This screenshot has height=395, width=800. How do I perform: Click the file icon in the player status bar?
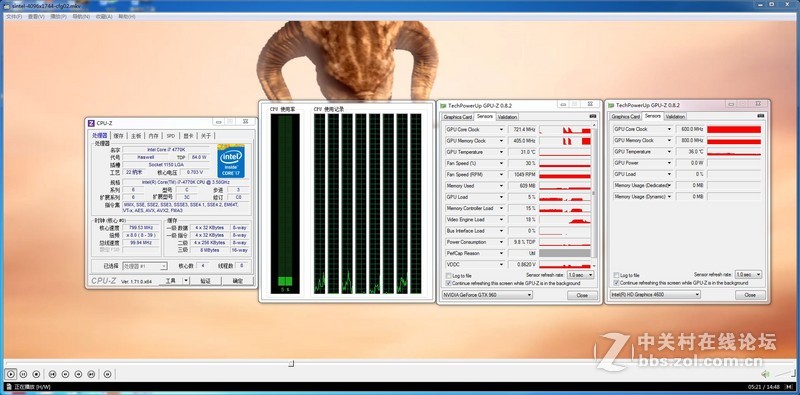point(9,387)
